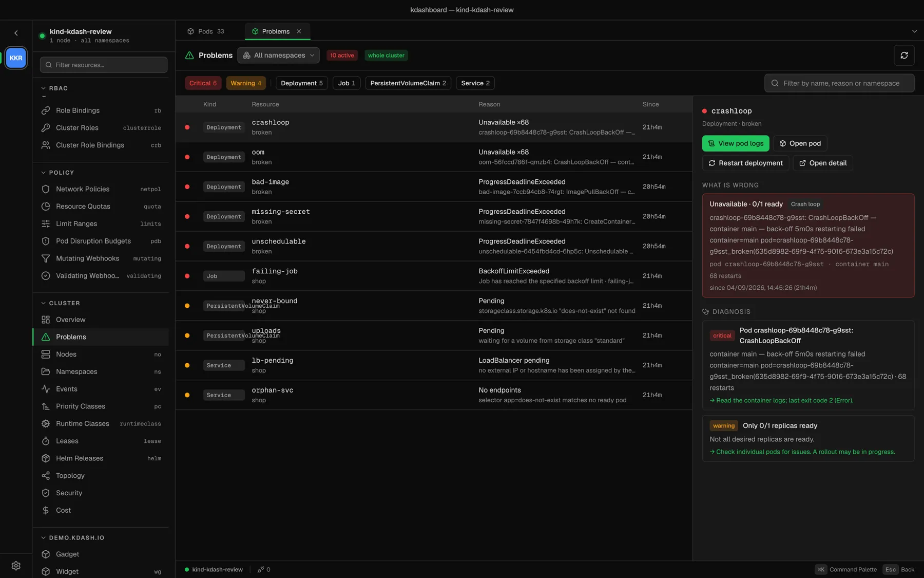The width and height of the screenshot is (924, 578).
Task: Open Helm Releases in sidebar
Action: click(102, 458)
